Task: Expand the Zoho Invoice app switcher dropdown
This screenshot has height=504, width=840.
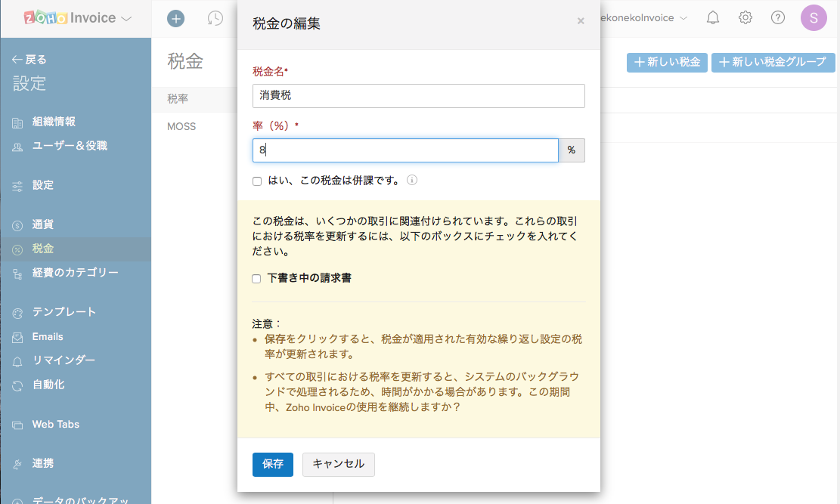Action: tap(126, 18)
